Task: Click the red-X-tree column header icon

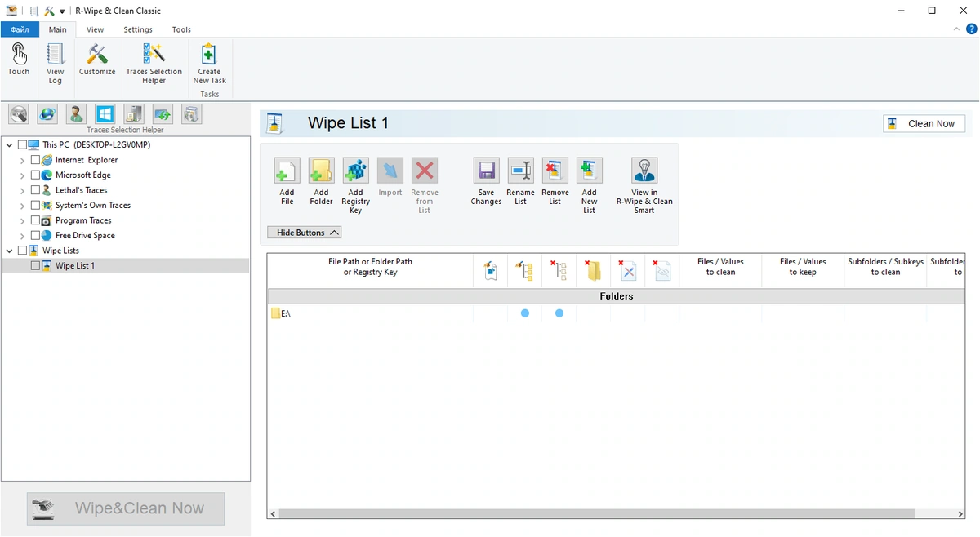Action: click(559, 270)
